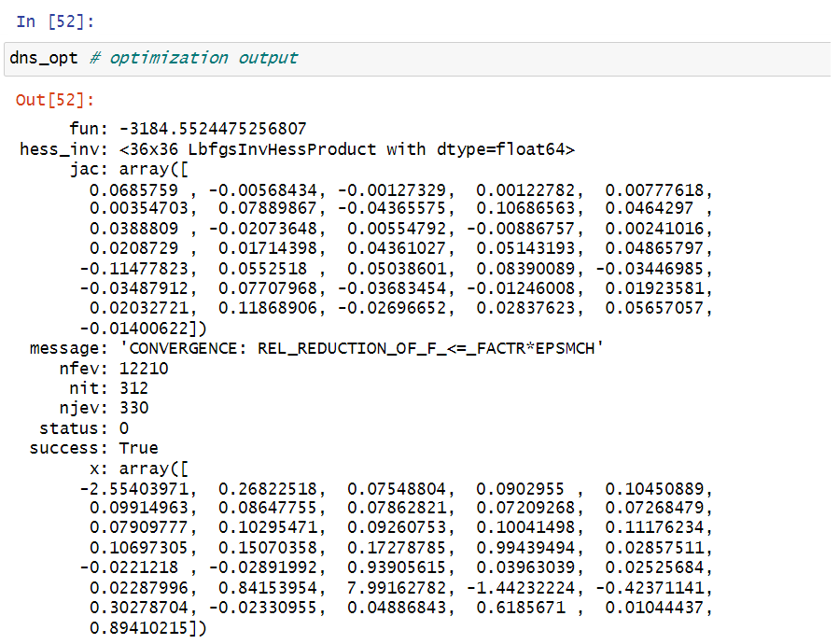Click the CONVERGENCE message string
This screenshot has height=644, width=839.
pos(361,349)
